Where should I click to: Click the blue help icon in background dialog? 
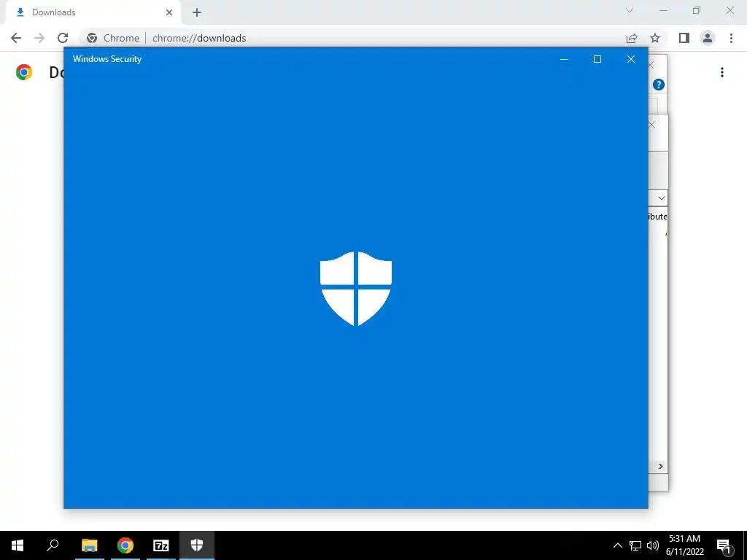pos(659,85)
